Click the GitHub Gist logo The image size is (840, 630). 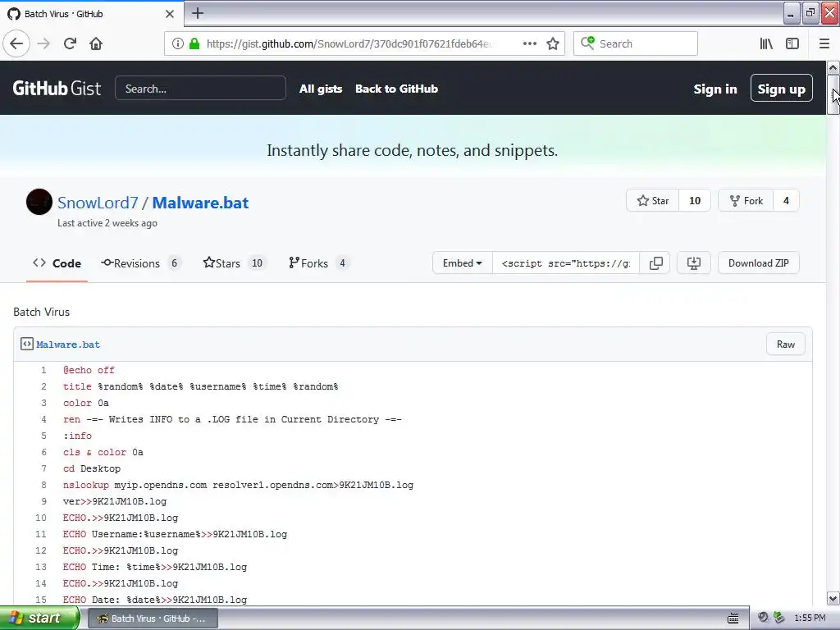[57, 89]
